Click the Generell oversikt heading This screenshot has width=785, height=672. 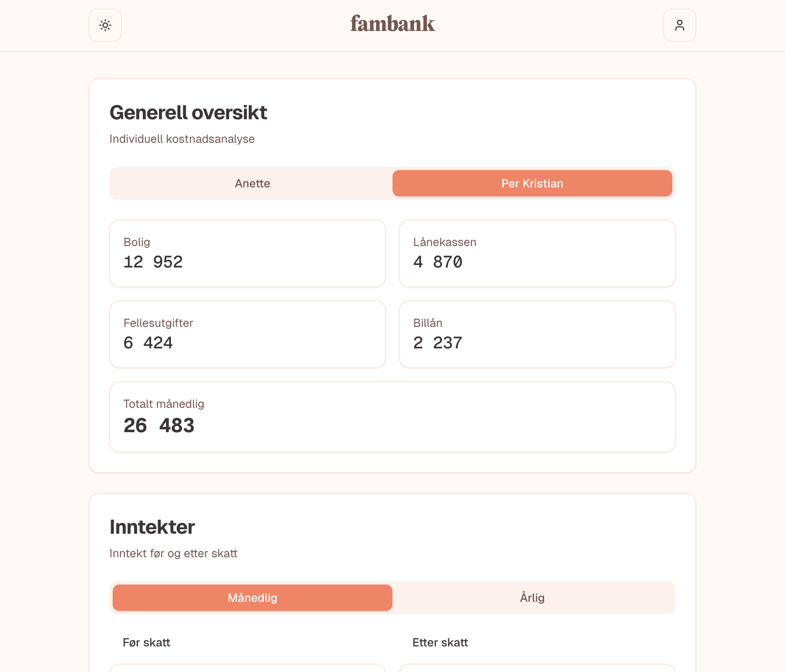(188, 113)
